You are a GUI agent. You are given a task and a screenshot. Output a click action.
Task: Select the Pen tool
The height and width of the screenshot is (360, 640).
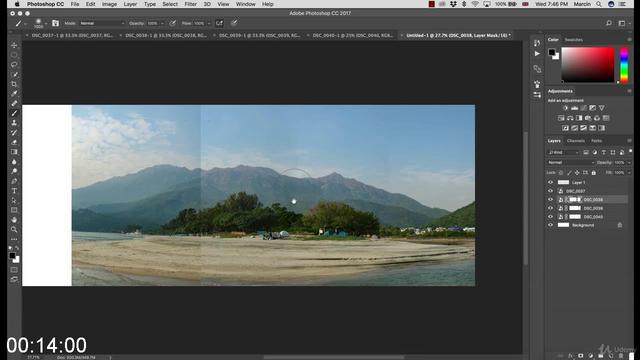coord(14,181)
